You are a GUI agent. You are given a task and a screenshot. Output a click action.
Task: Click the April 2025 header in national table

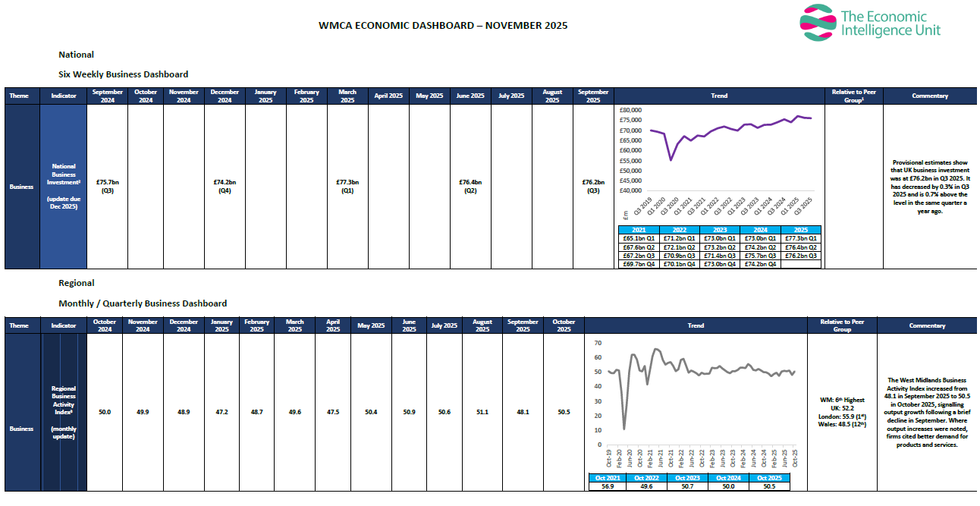pos(388,96)
